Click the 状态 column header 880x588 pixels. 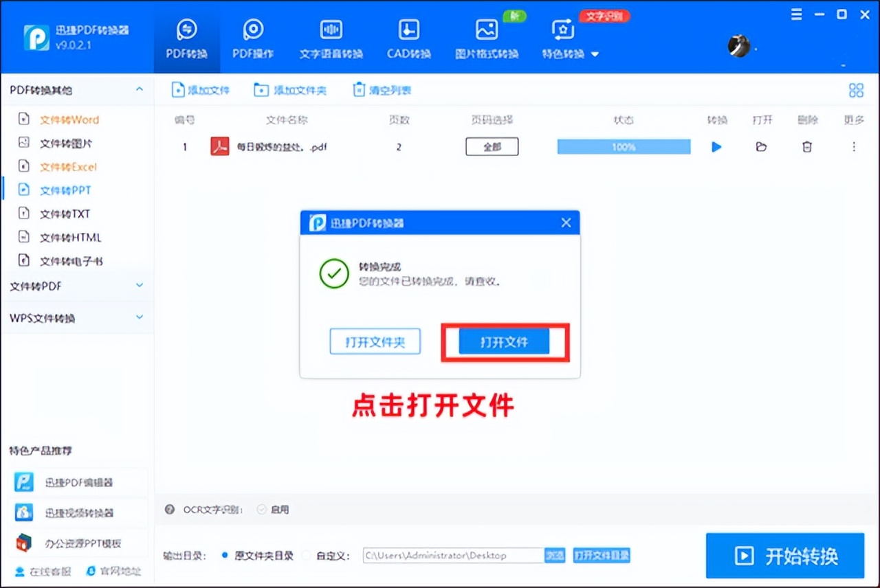pyautogui.click(x=624, y=120)
